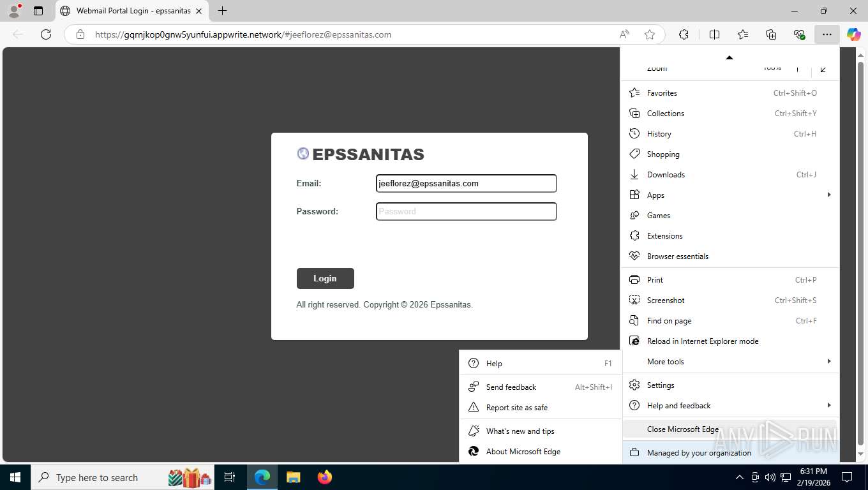The width and height of the screenshot is (868, 490).
Task: Open What's new and tips
Action: click(540, 431)
